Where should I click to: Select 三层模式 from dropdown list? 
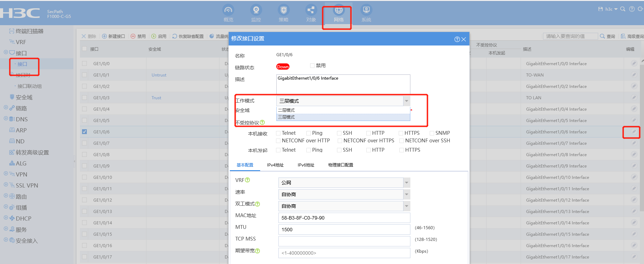click(343, 117)
